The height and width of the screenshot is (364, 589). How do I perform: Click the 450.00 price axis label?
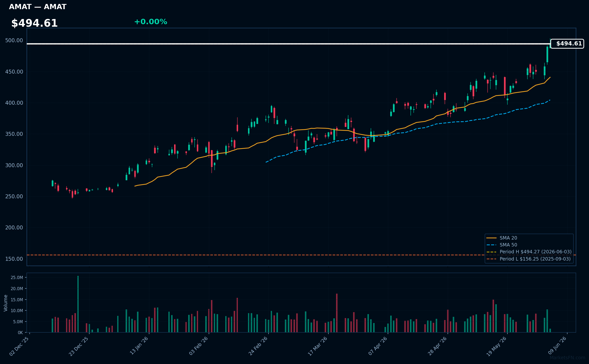(x=14, y=72)
